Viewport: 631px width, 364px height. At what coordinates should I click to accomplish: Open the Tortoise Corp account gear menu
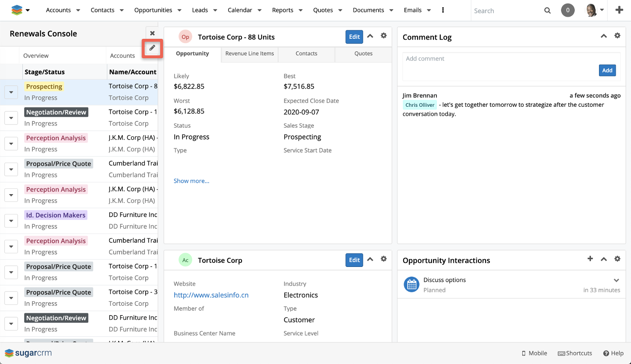pyautogui.click(x=383, y=259)
